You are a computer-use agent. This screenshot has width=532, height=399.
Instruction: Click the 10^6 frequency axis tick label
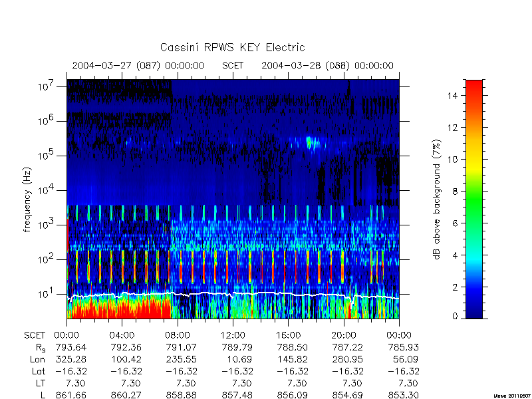click(47, 120)
